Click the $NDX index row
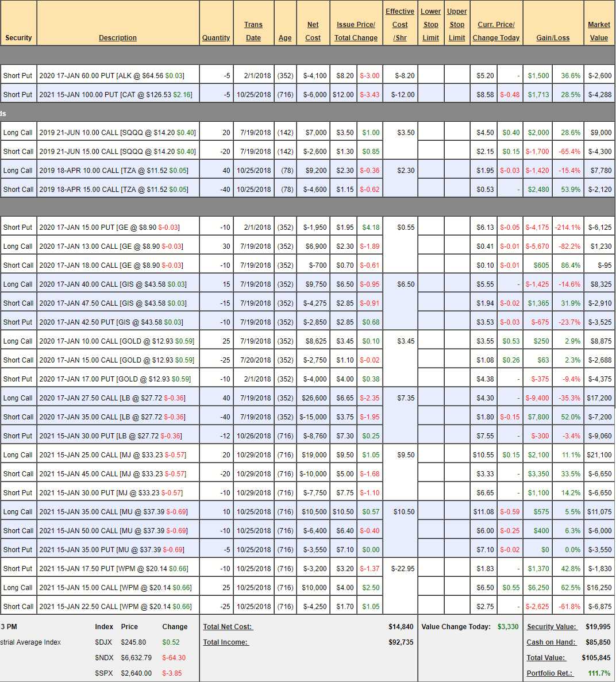Viewport: 616px width, 682px height. 140,658
